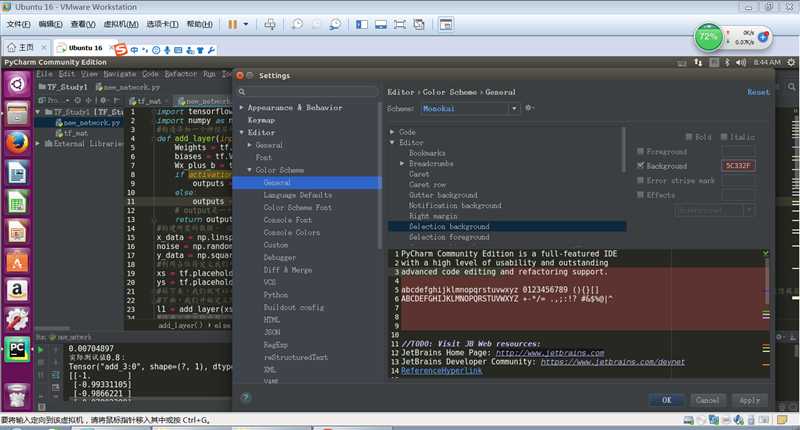Select Gutter background in the Editor list
The height and width of the screenshot is (430, 800).
tap(443, 195)
